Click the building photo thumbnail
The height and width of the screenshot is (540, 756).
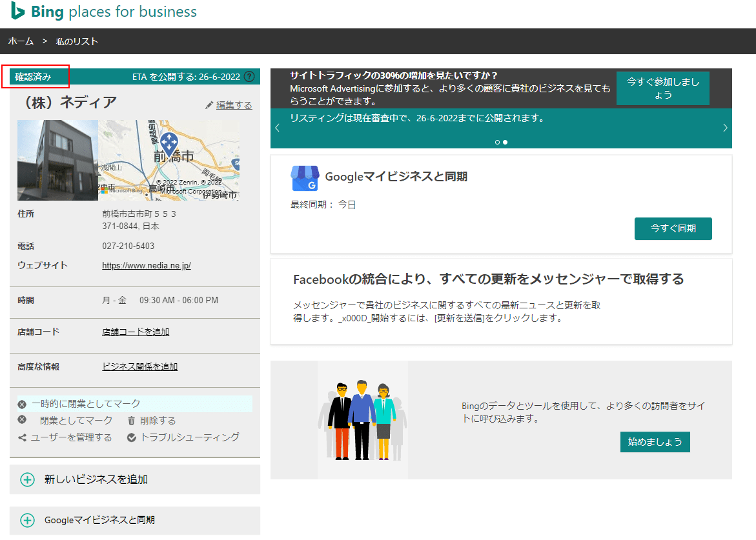[x=58, y=161]
